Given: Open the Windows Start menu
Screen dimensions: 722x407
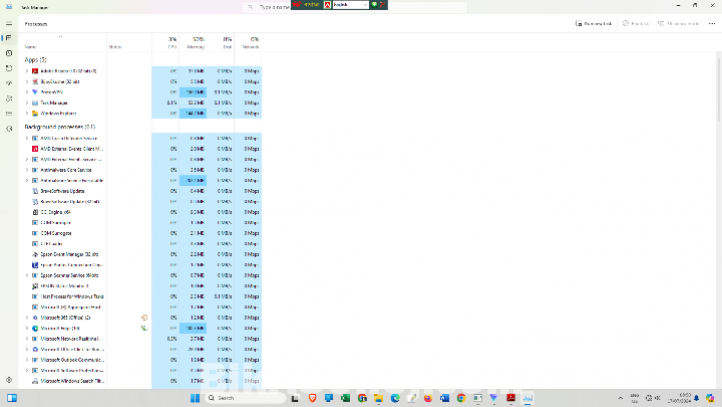Looking at the screenshot, I should click(x=195, y=398).
